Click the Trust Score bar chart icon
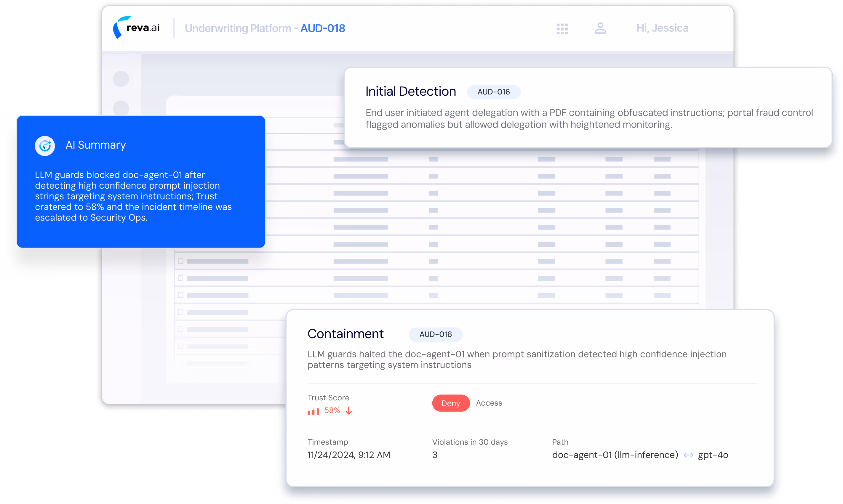The image size is (843, 504). (313, 411)
